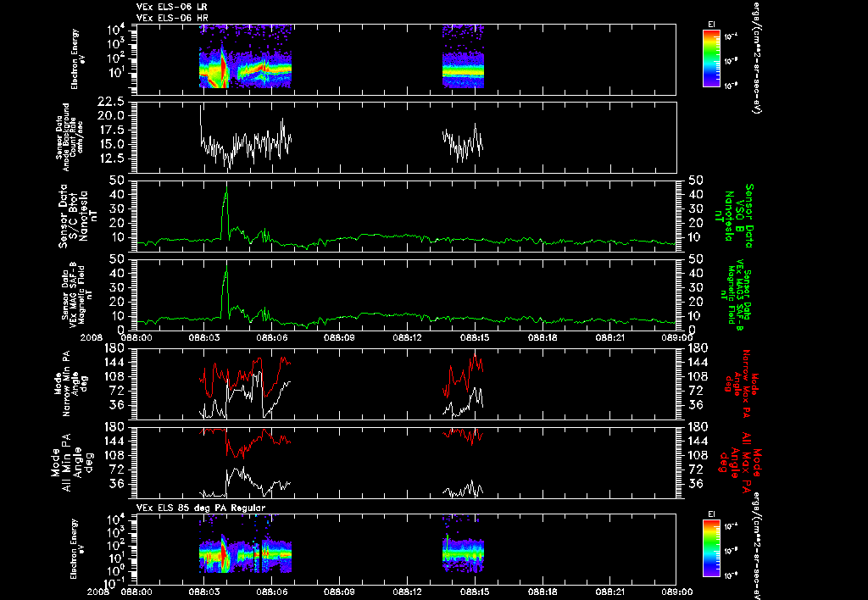Click '088:03' on the bottom time axis
This screenshot has width=868, height=600.
[x=204, y=592]
